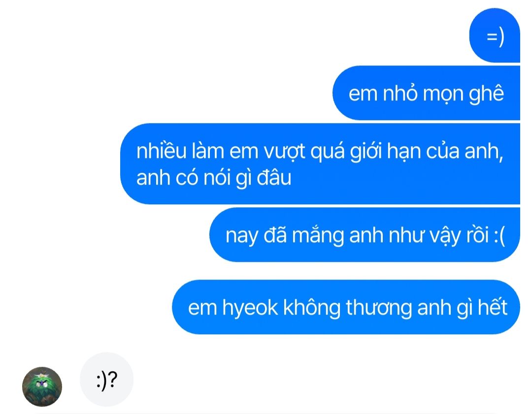Tap the gray ":)?" reply bubble
Image resolution: width=532 pixels, height=414 pixels.
[106, 380]
